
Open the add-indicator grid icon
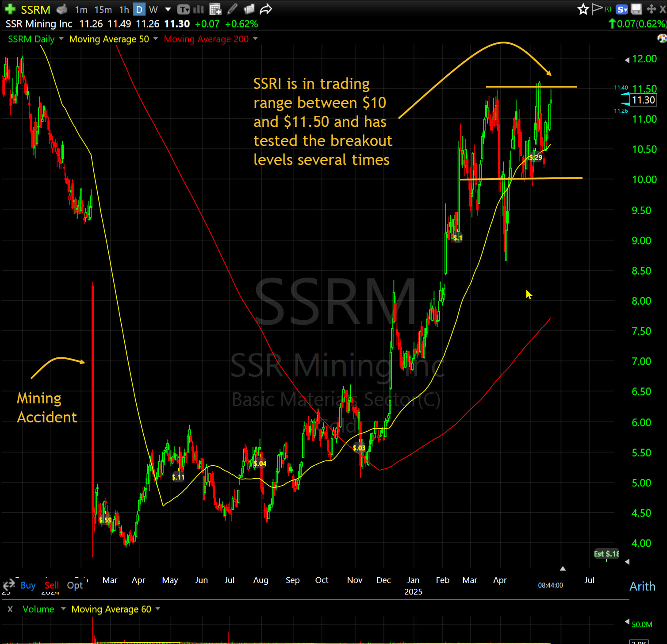[215, 9]
